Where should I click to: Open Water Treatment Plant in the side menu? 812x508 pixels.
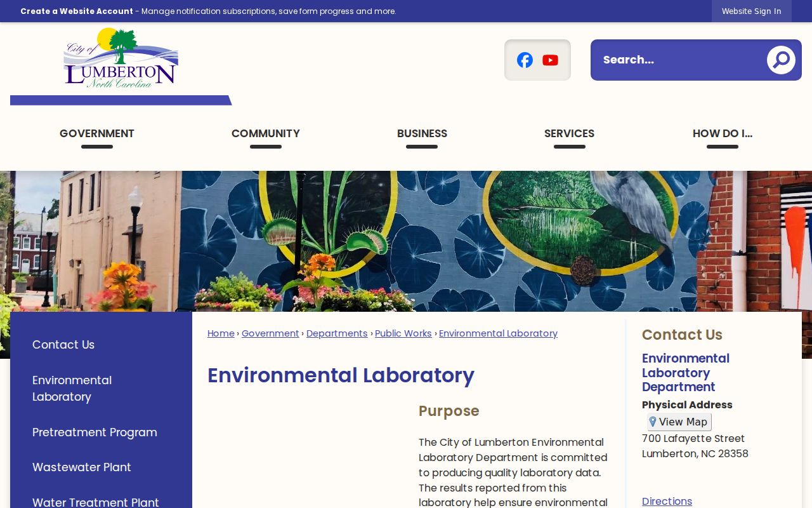[x=96, y=502]
